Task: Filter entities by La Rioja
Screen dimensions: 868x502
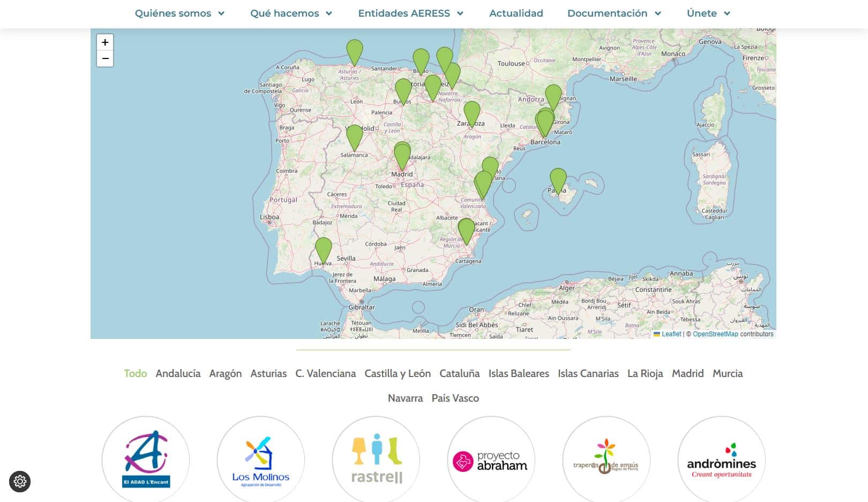Action: click(x=645, y=374)
